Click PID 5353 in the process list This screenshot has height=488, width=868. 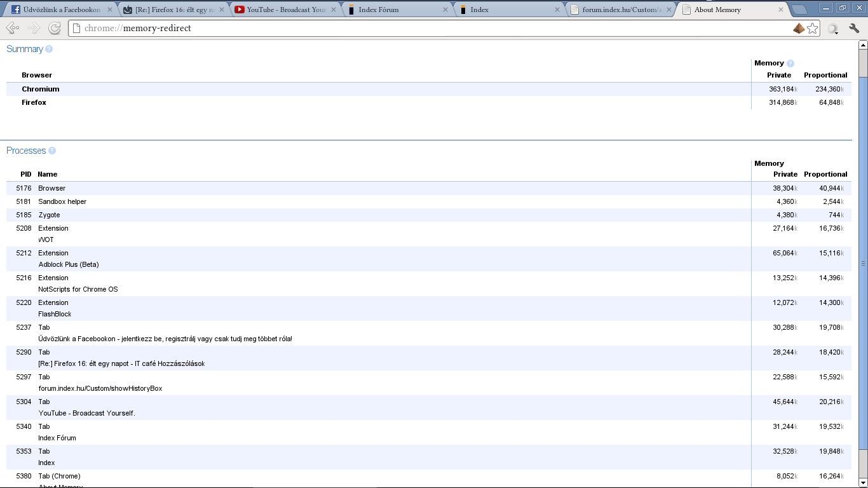point(24,451)
